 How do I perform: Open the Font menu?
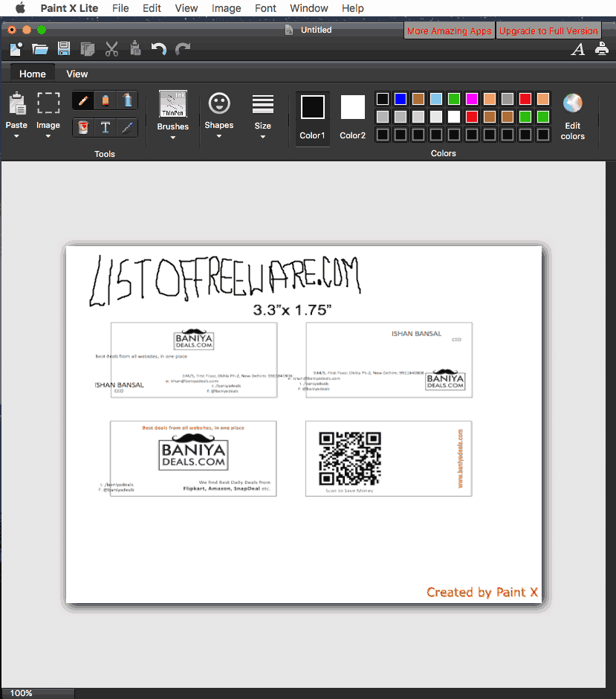[265, 8]
